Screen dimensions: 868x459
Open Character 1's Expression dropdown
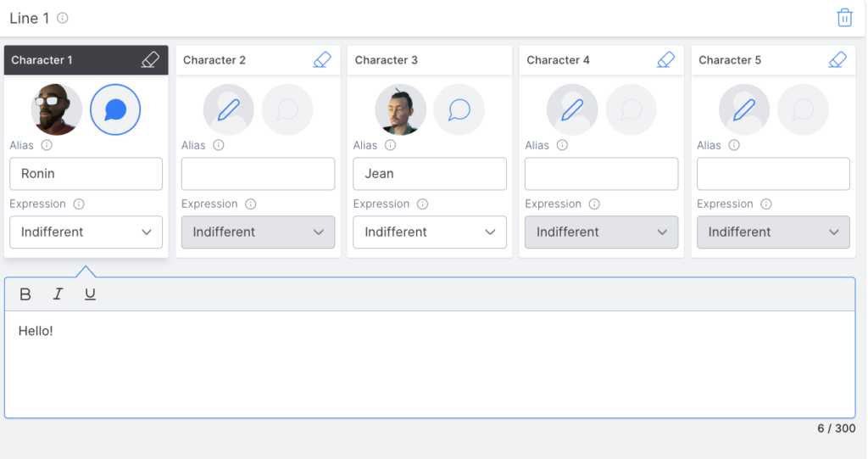[86, 232]
